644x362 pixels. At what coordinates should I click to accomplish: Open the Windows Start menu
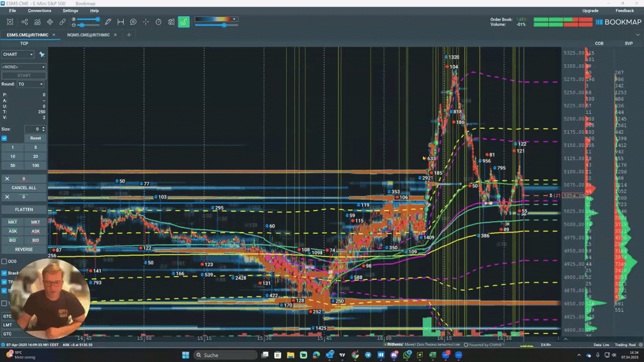point(186,355)
